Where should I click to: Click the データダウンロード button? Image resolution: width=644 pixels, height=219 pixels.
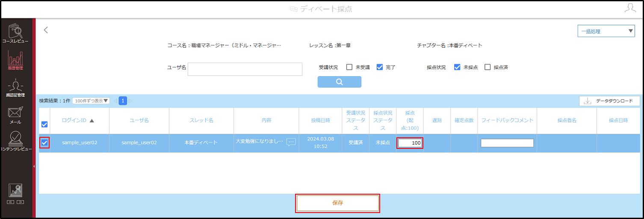[609, 101]
